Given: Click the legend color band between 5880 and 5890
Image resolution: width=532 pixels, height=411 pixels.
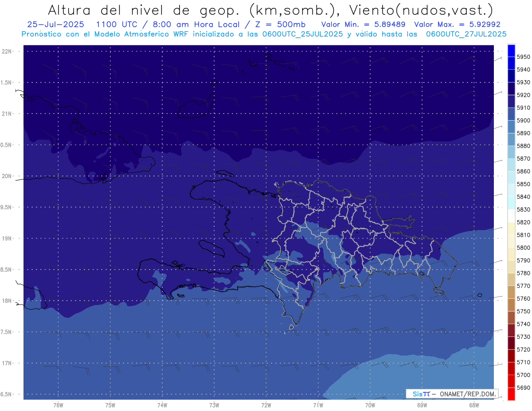Looking at the screenshot, I should click(511, 140).
